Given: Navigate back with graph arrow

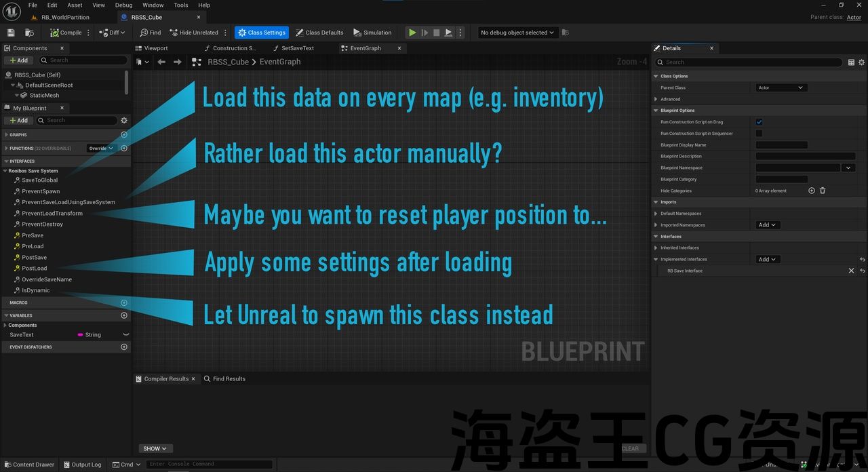Looking at the screenshot, I should tap(161, 62).
